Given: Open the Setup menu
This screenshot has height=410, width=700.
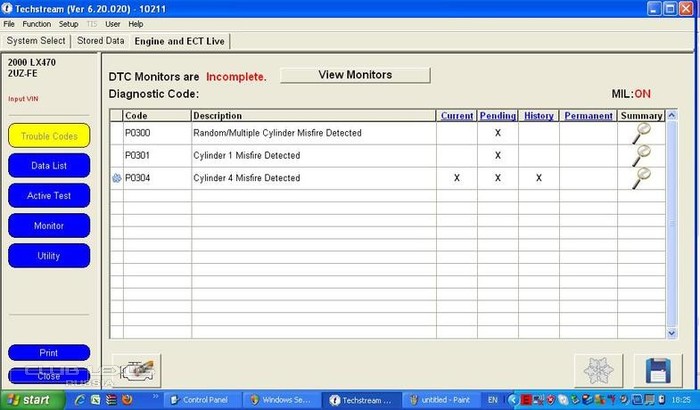Looking at the screenshot, I should point(68,23).
